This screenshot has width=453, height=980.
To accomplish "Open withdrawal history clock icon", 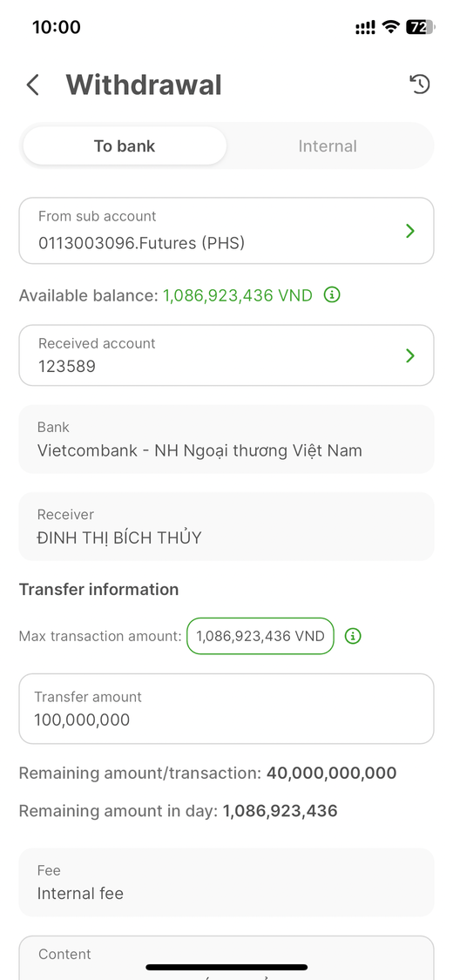I will click(x=420, y=84).
